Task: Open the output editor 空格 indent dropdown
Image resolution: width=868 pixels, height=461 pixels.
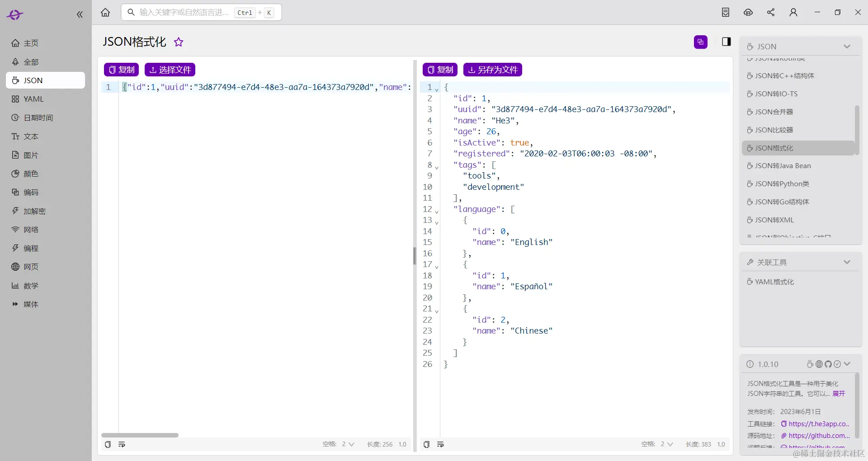Action: [667, 444]
